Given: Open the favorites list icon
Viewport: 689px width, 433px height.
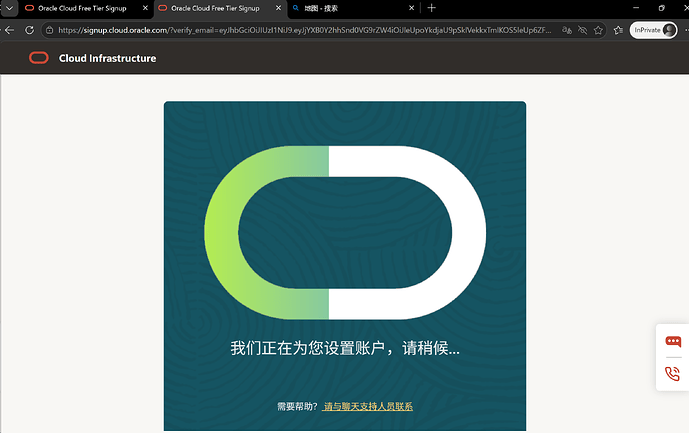Looking at the screenshot, I should 618,30.
